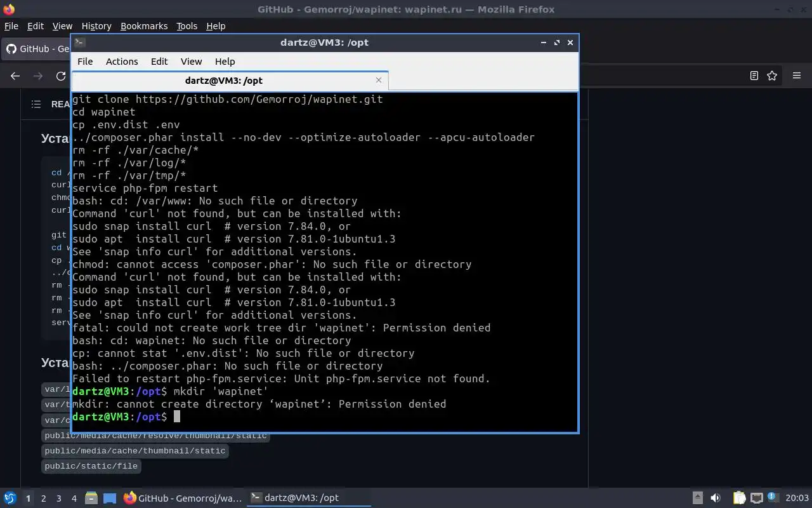
Task: Open the Lubuntu application menu icon
Action: click(x=10, y=498)
